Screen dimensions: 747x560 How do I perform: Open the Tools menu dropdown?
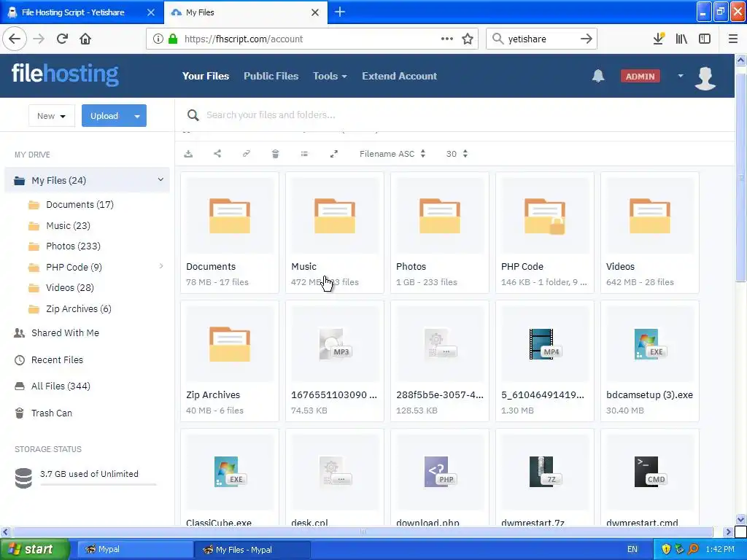point(330,76)
